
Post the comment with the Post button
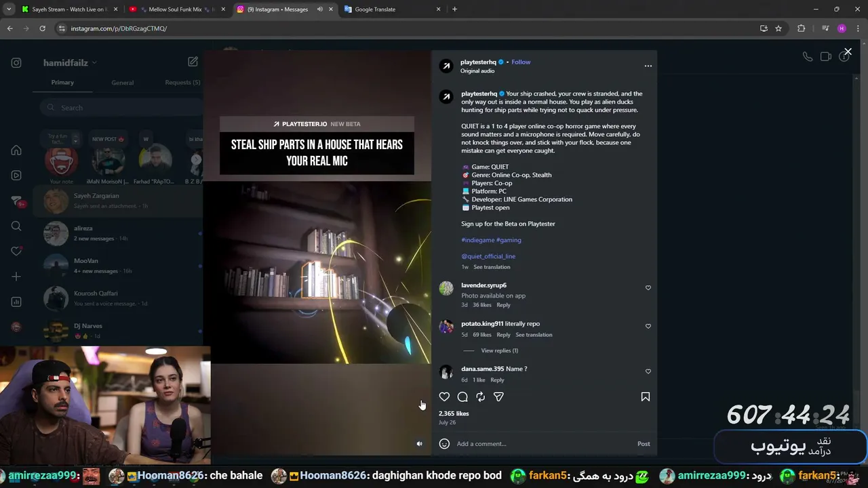click(644, 444)
